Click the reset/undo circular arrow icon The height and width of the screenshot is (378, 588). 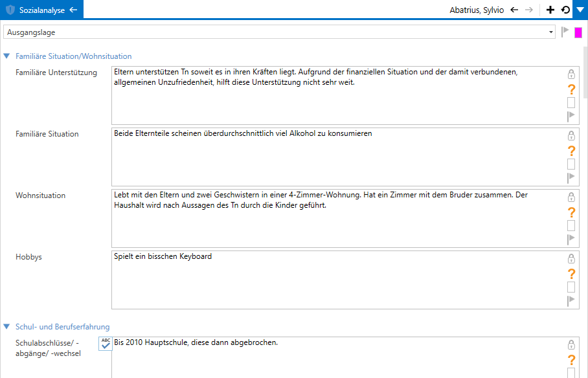pos(565,10)
